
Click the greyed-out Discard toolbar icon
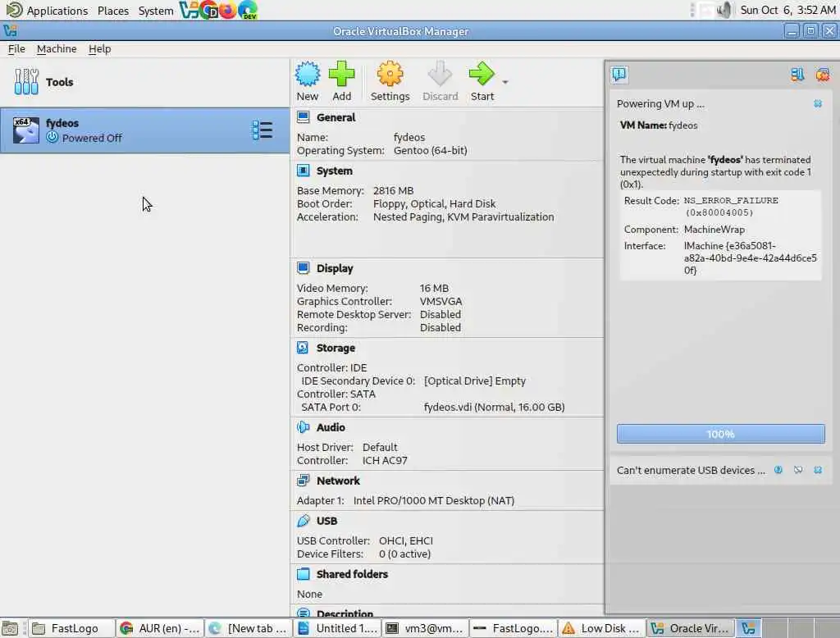[x=440, y=74]
